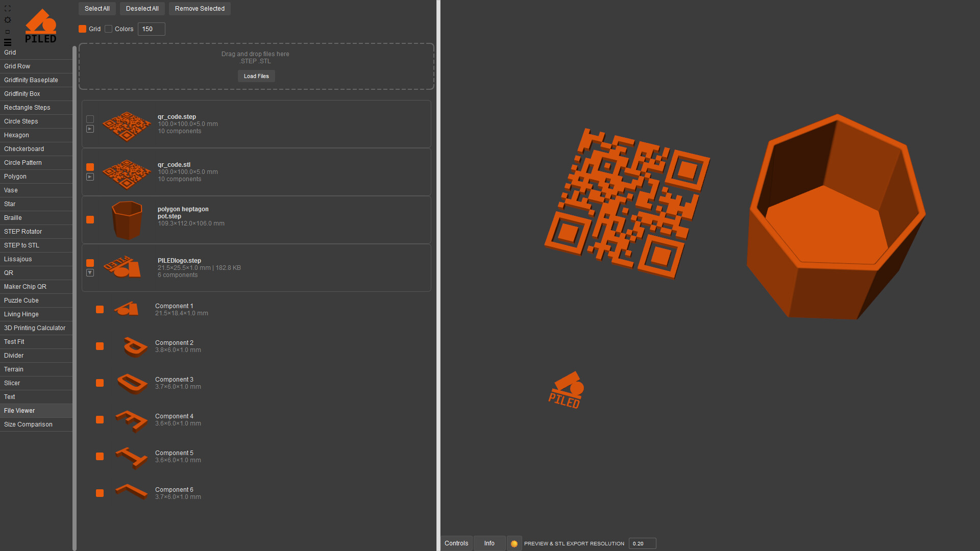This screenshot has height=551, width=980.
Task: Enable the qr_code.step file checkbox
Action: tap(90, 119)
